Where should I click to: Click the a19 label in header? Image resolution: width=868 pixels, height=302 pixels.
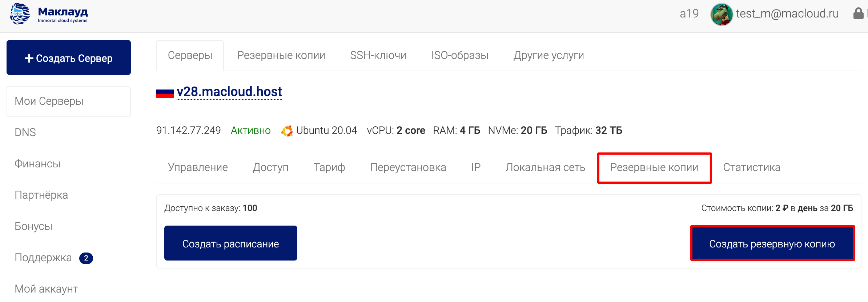(x=689, y=13)
